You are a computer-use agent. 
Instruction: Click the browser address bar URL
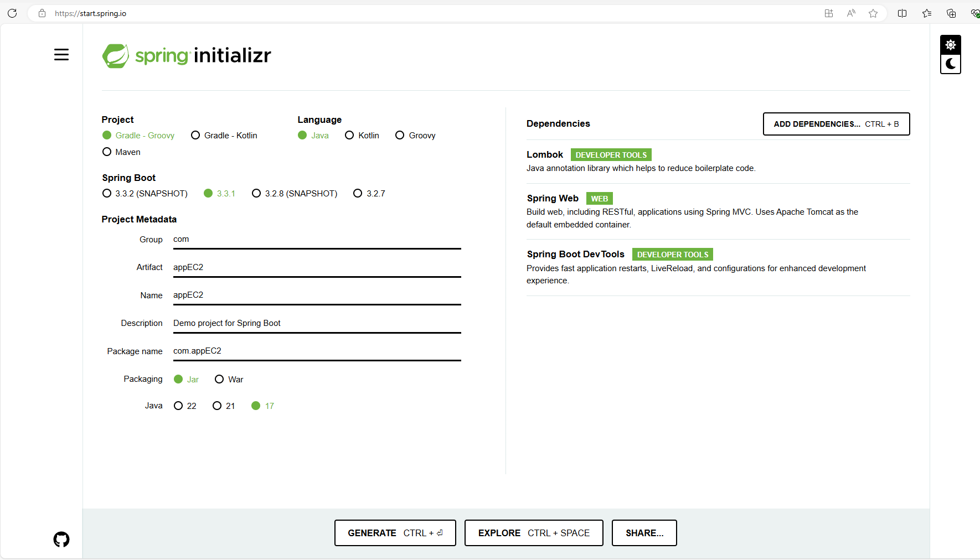[90, 13]
